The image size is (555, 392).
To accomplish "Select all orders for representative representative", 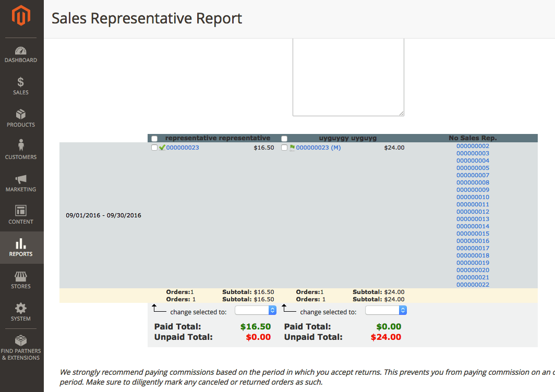I will pyautogui.click(x=154, y=139).
